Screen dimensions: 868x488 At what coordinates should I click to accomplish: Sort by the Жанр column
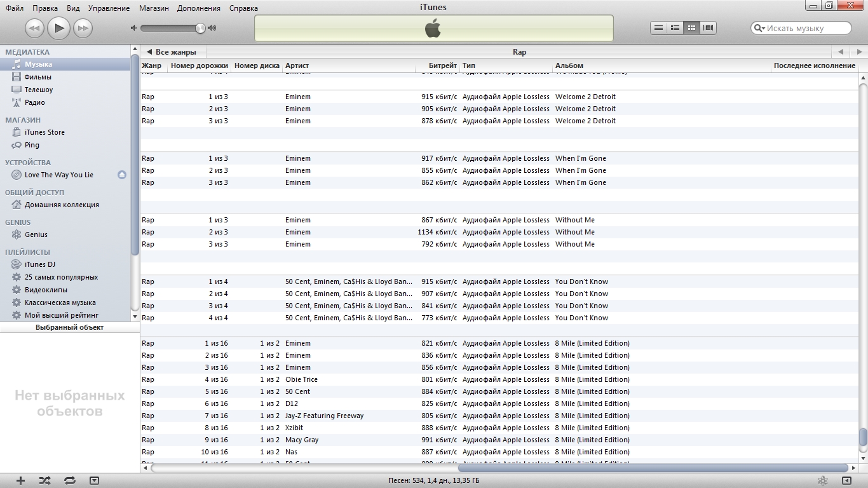154,65
